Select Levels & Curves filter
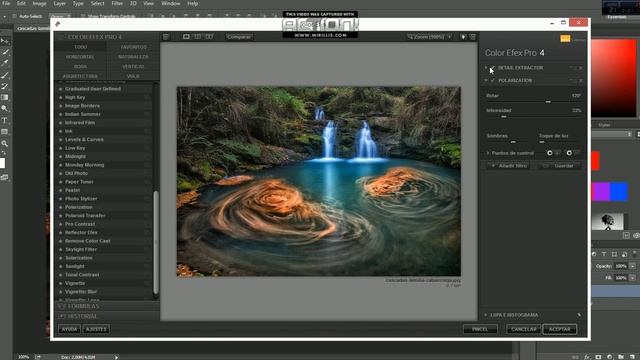The height and width of the screenshot is (360, 640). click(84, 140)
